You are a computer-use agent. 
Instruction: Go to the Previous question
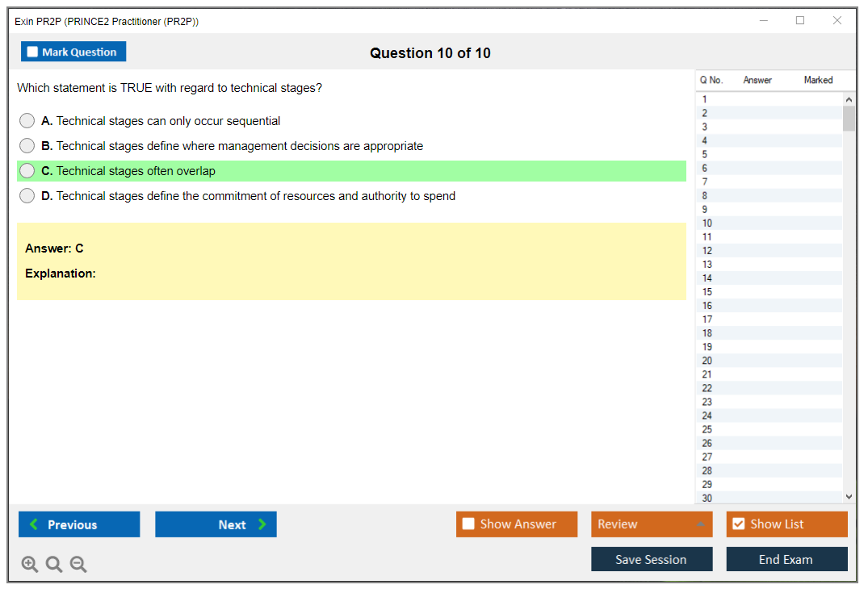click(79, 524)
